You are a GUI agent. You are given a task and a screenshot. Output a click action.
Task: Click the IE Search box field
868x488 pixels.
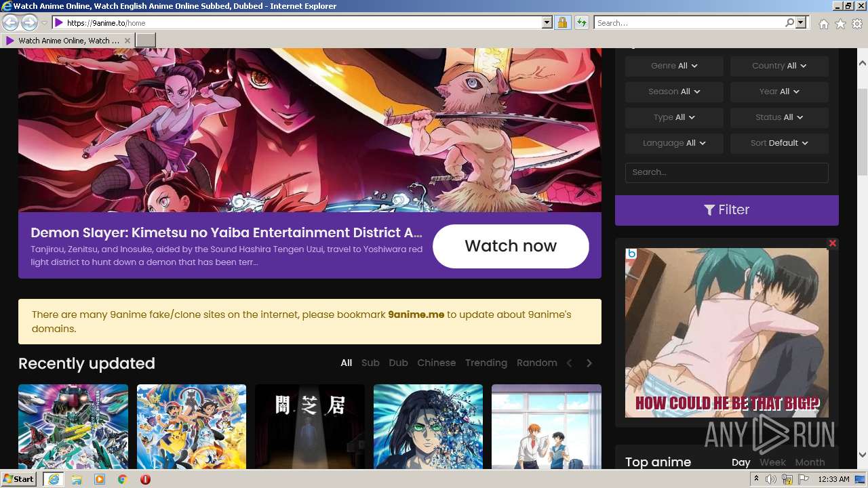click(689, 22)
